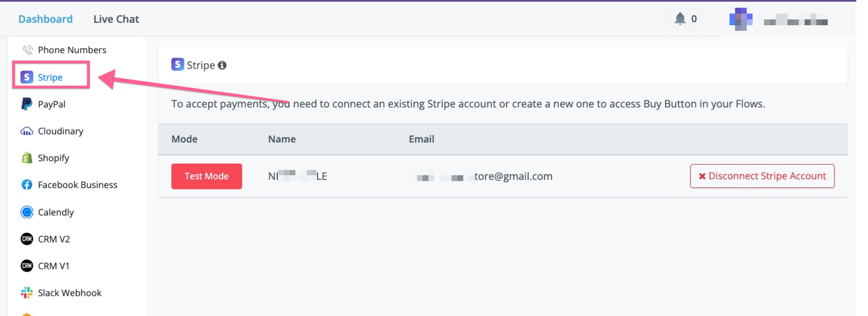This screenshot has height=316, width=868.
Task: Click the notification bell icon
Action: point(680,19)
